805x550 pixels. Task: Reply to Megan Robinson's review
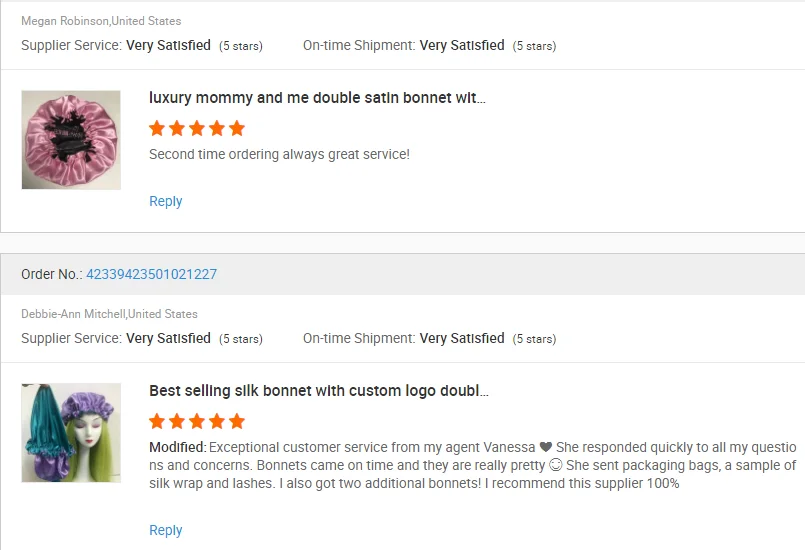165,201
